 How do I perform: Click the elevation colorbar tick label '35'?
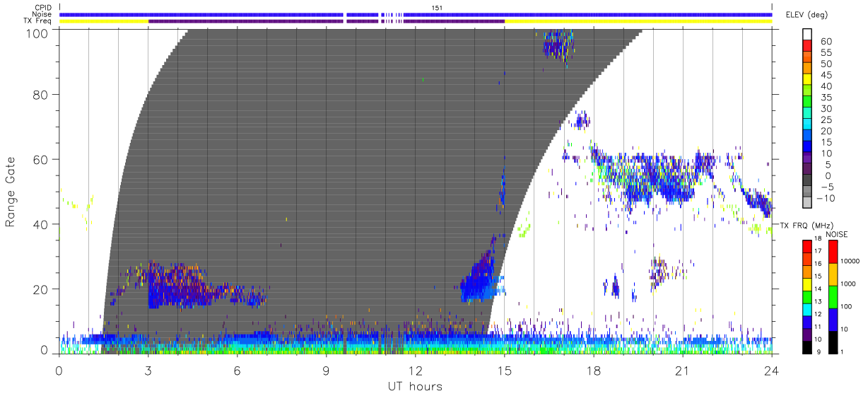coord(826,98)
